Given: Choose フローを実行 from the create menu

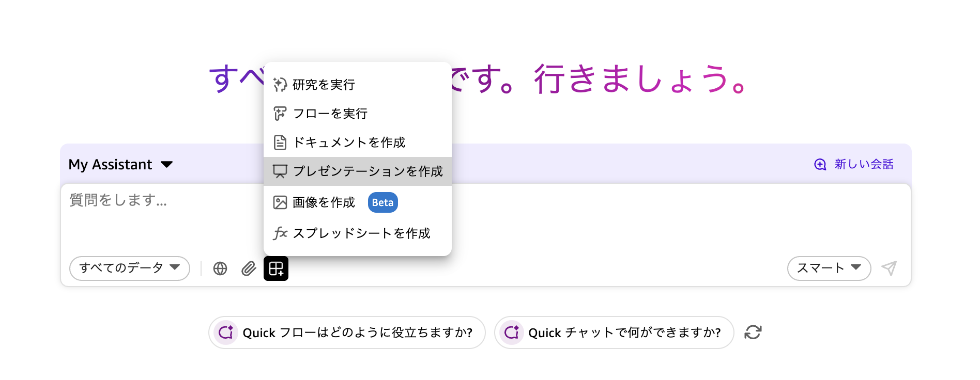Looking at the screenshot, I should (x=331, y=114).
